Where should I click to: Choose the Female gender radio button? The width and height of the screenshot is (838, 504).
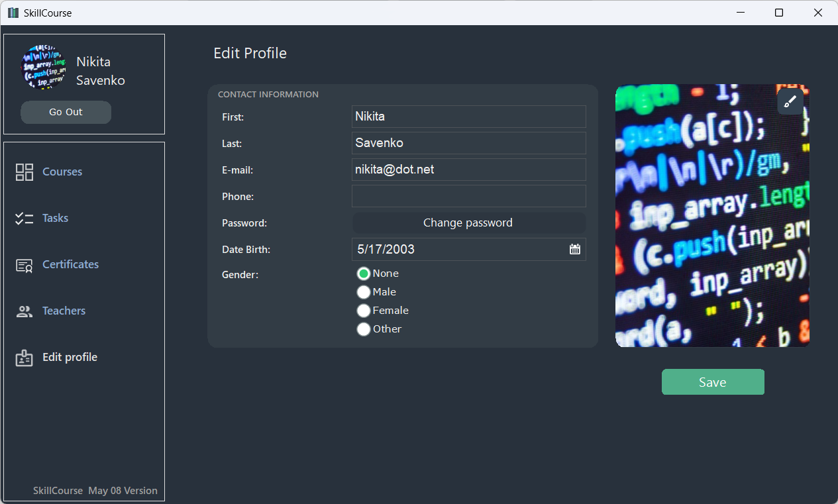point(364,311)
